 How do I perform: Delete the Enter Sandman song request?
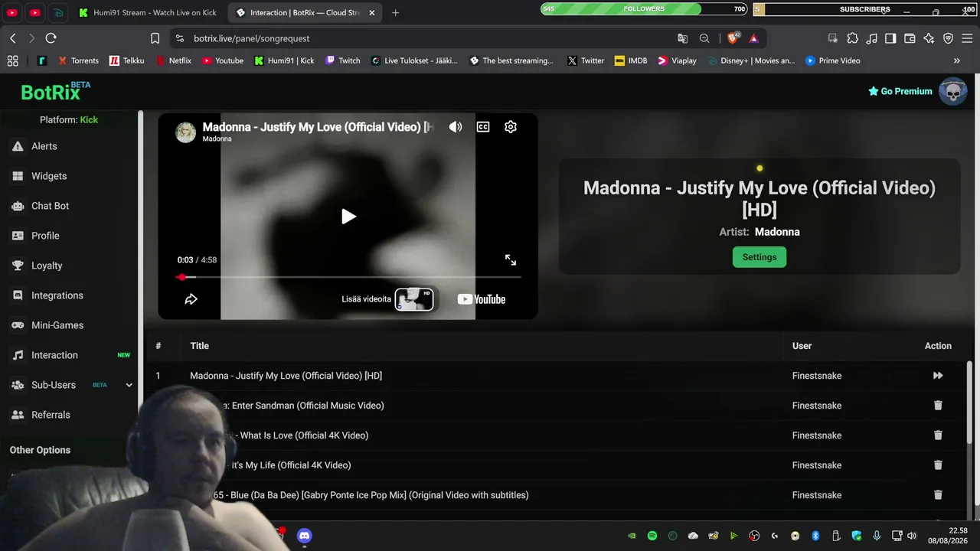938,406
